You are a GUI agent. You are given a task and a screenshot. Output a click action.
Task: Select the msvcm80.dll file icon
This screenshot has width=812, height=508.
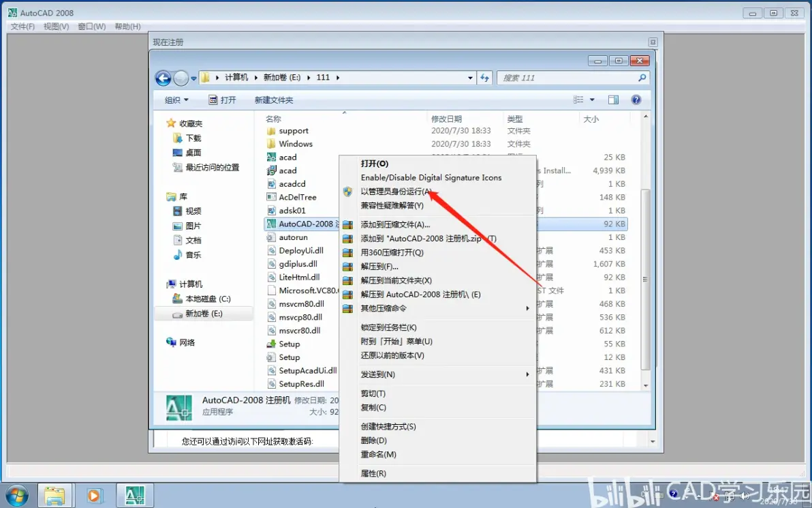tap(271, 303)
